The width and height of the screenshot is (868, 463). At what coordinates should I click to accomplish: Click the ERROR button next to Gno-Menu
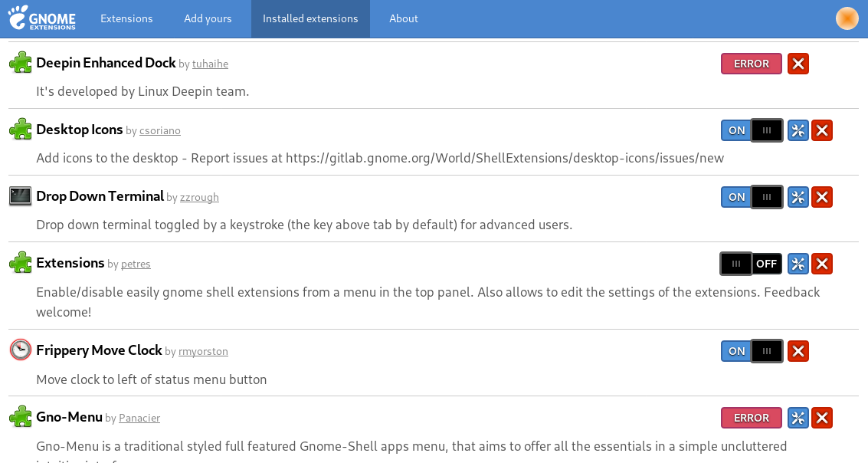[x=751, y=418]
